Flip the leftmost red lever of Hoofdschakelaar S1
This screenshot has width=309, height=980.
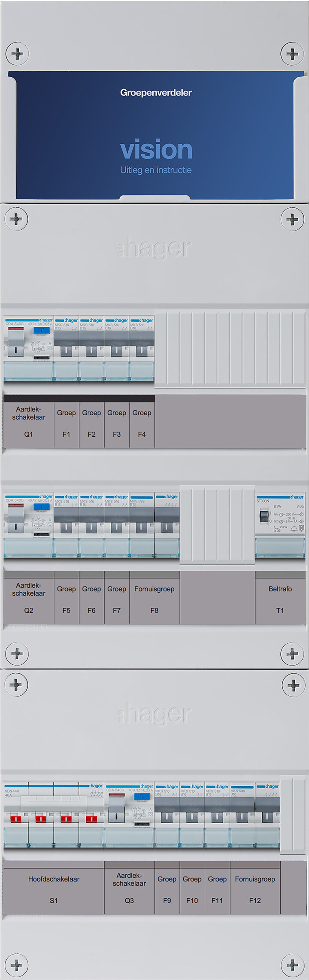tap(16, 819)
